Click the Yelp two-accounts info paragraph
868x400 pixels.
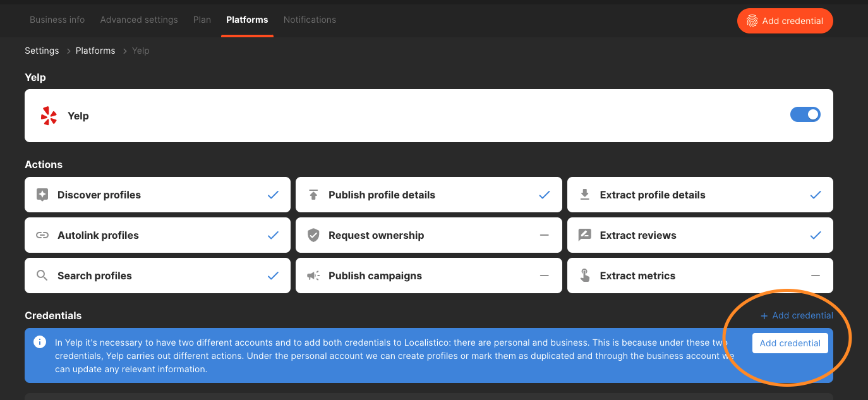point(395,356)
